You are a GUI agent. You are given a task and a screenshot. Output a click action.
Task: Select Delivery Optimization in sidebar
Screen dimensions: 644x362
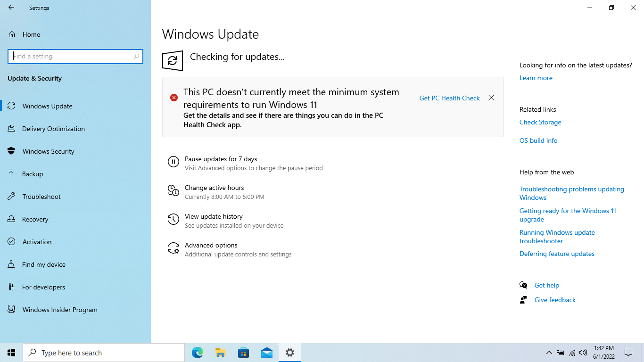click(53, 129)
